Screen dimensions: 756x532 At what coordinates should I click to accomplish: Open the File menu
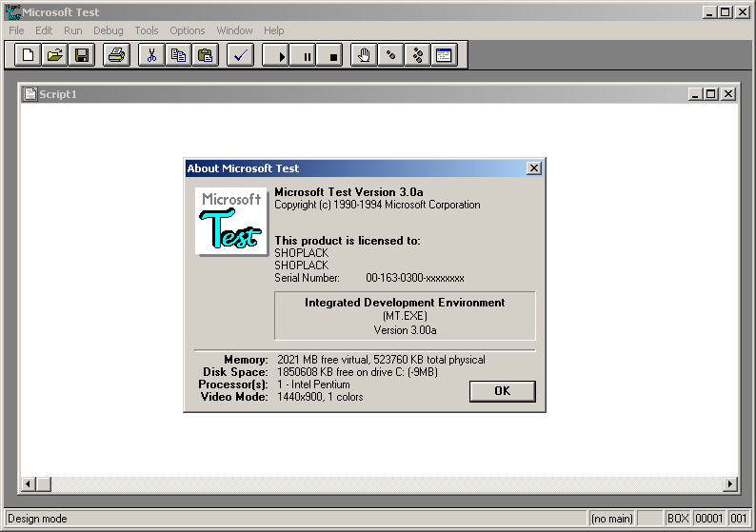click(x=16, y=30)
